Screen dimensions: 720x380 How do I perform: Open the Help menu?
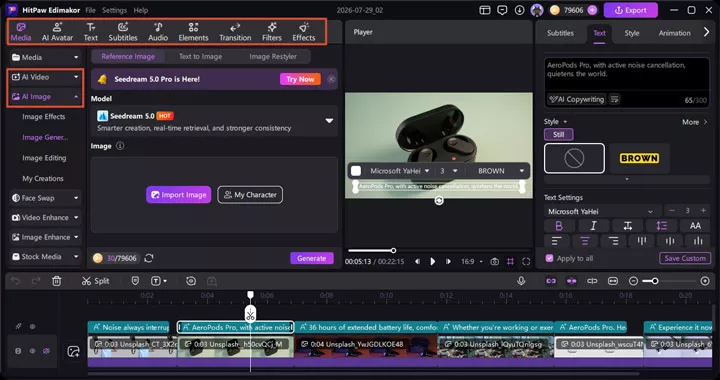[141, 10]
